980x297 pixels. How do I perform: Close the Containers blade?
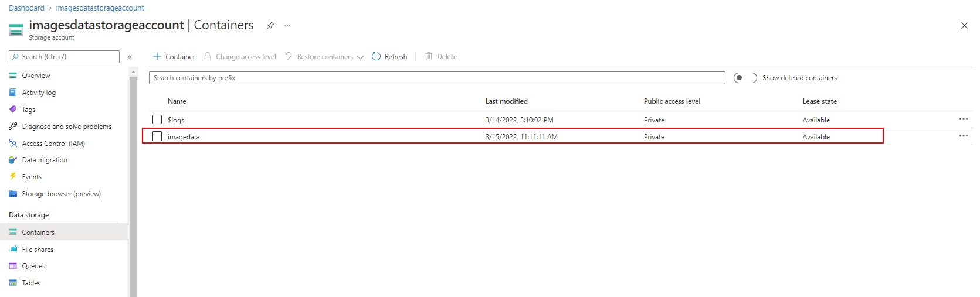tap(964, 25)
